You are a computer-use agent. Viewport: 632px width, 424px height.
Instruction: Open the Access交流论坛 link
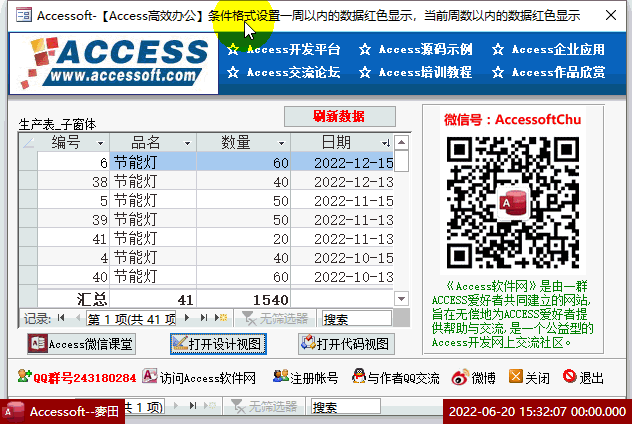click(293, 73)
